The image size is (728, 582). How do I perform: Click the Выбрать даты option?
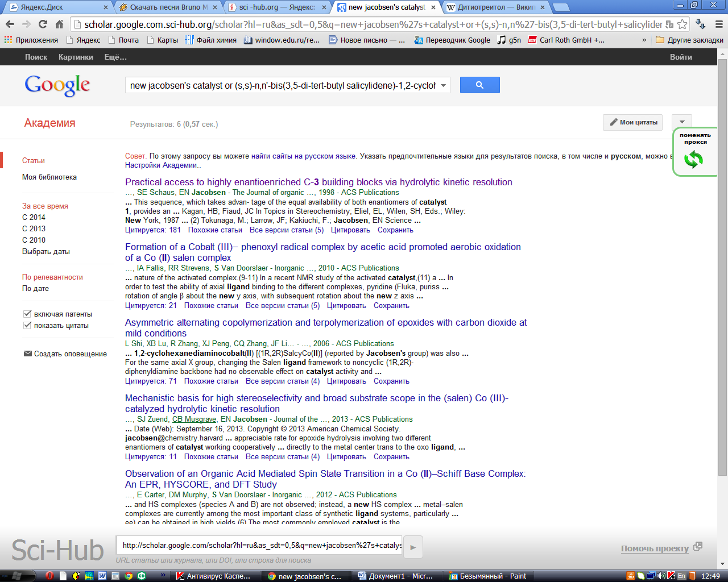[46, 251]
